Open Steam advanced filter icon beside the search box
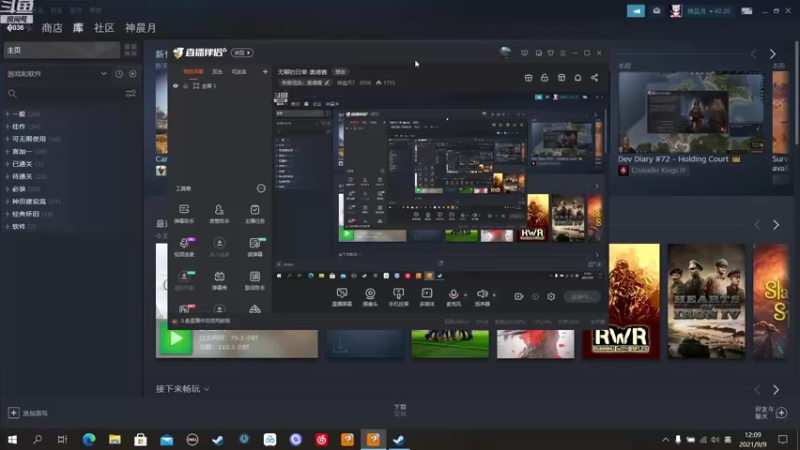 [131, 93]
